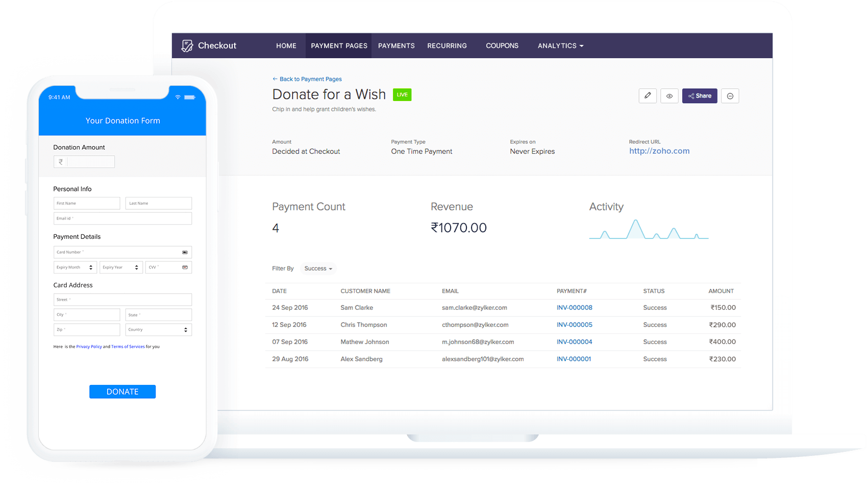The height and width of the screenshot is (486, 868).
Task: Select the pencil edit icon for this payment page
Action: point(648,95)
